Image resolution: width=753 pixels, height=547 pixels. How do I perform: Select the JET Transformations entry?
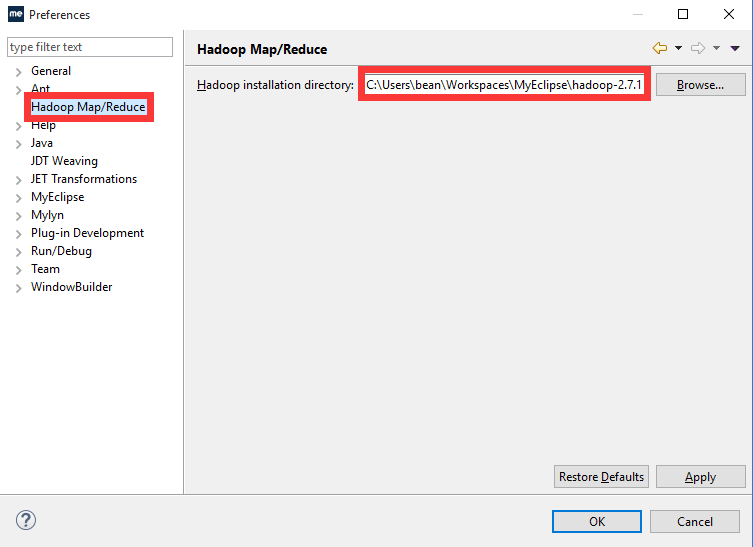pos(84,179)
